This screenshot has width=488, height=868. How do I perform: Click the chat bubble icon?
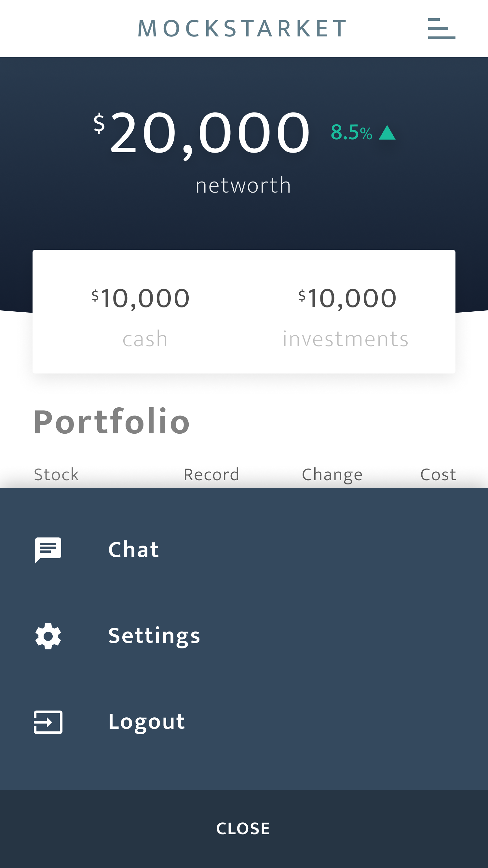(x=48, y=549)
